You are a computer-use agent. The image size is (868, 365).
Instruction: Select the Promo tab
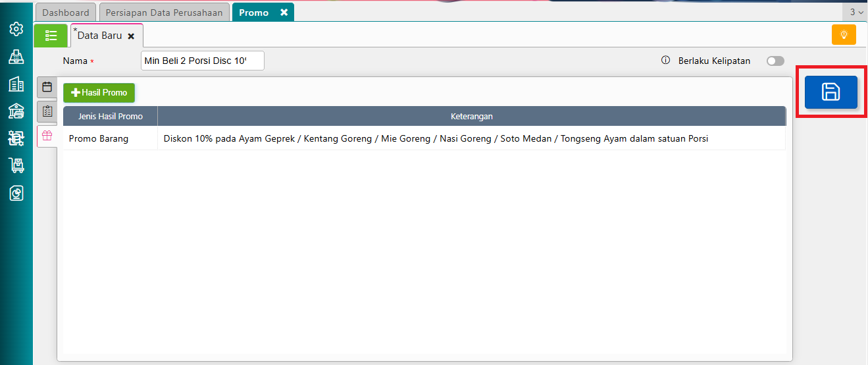(254, 13)
